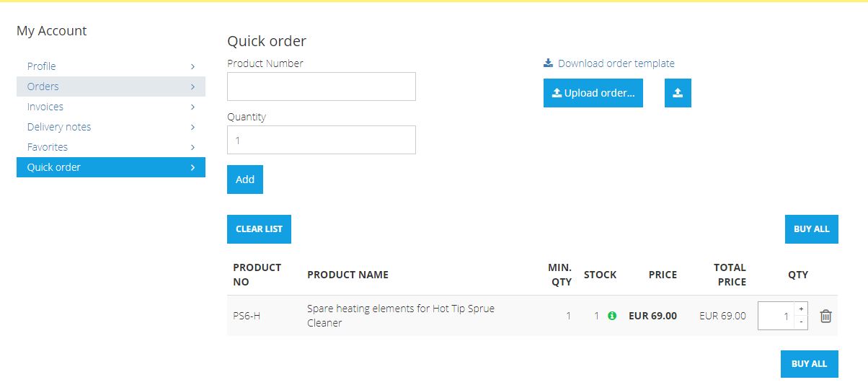The width and height of the screenshot is (868, 390).
Task: Click the green stock info icon
Action: click(x=612, y=316)
